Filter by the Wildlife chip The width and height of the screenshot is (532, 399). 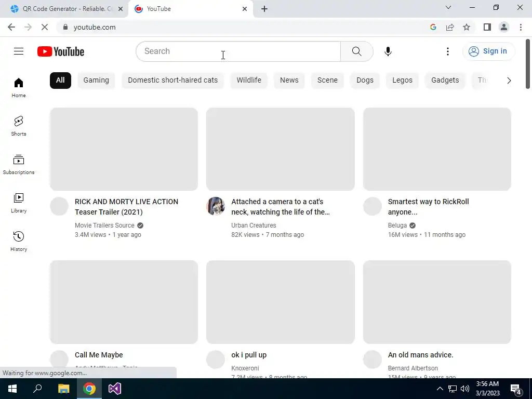[x=249, y=81]
